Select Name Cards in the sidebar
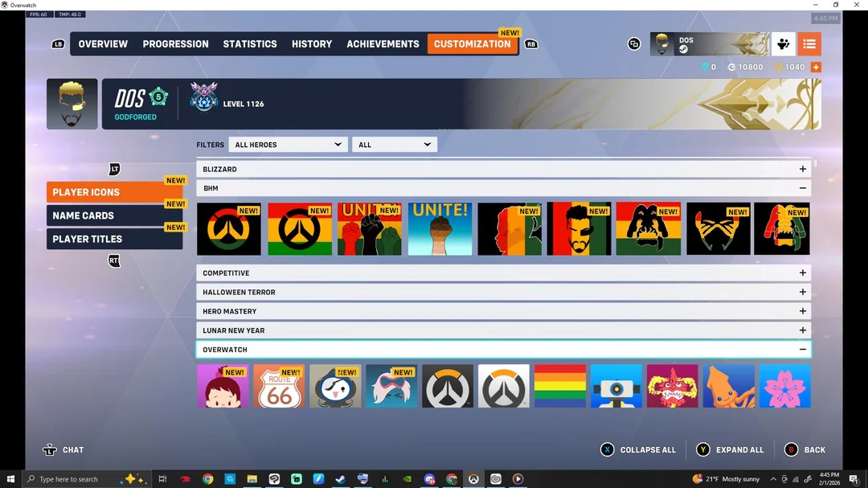868x488 pixels. coord(115,215)
